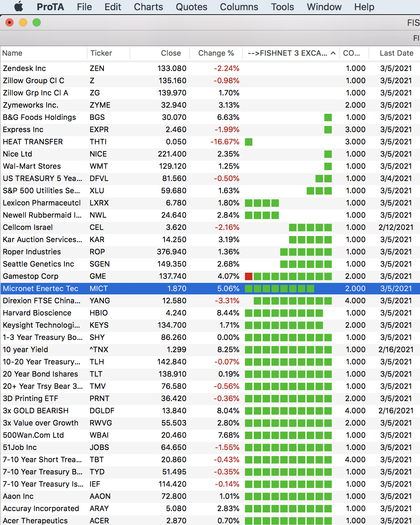The width and height of the screenshot is (420, 525).
Task: Sort by the Close column header
Action: (x=171, y=53)
